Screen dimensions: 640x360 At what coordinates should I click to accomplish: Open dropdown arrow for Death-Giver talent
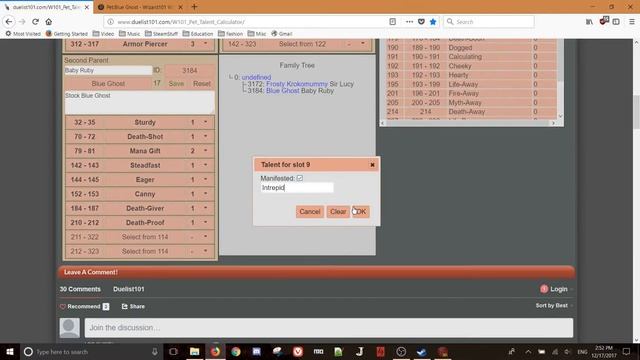pos(205,208)
